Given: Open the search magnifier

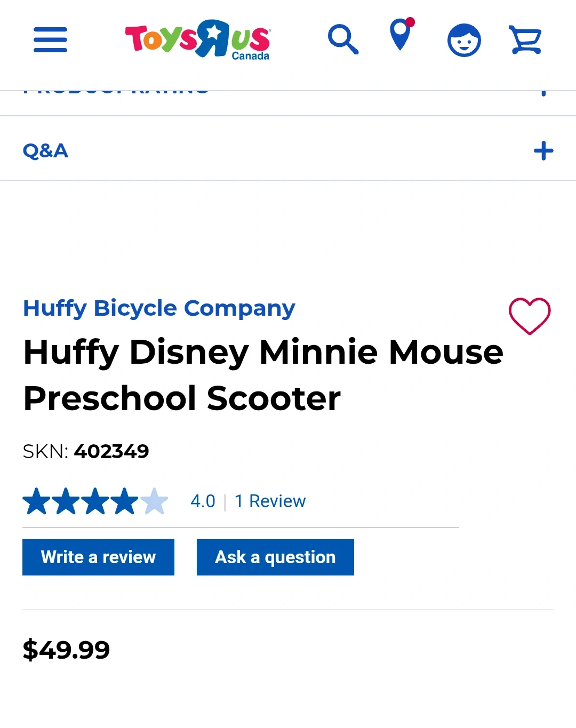Looking at the screenshot, I should click(343, 39).
